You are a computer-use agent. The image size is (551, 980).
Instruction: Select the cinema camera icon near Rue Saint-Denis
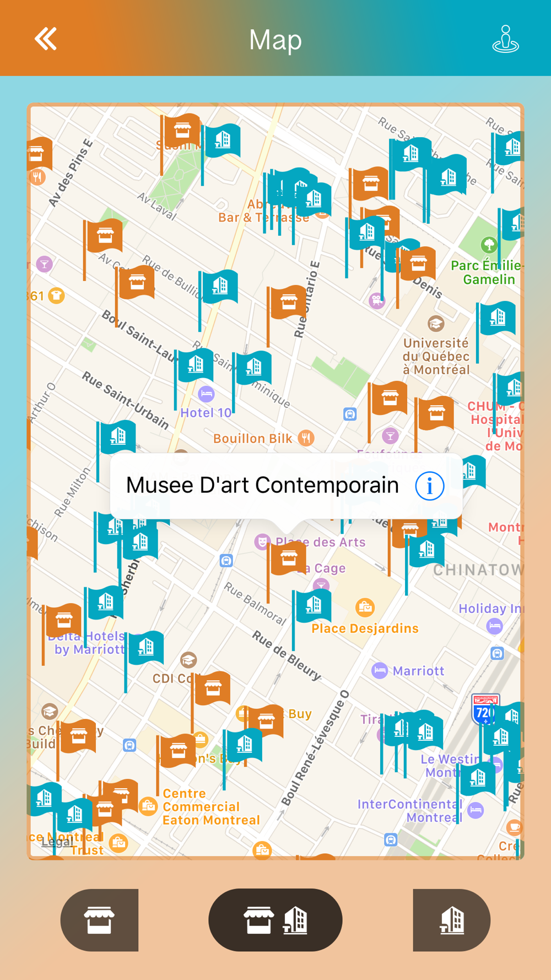[x=377, y=300]
